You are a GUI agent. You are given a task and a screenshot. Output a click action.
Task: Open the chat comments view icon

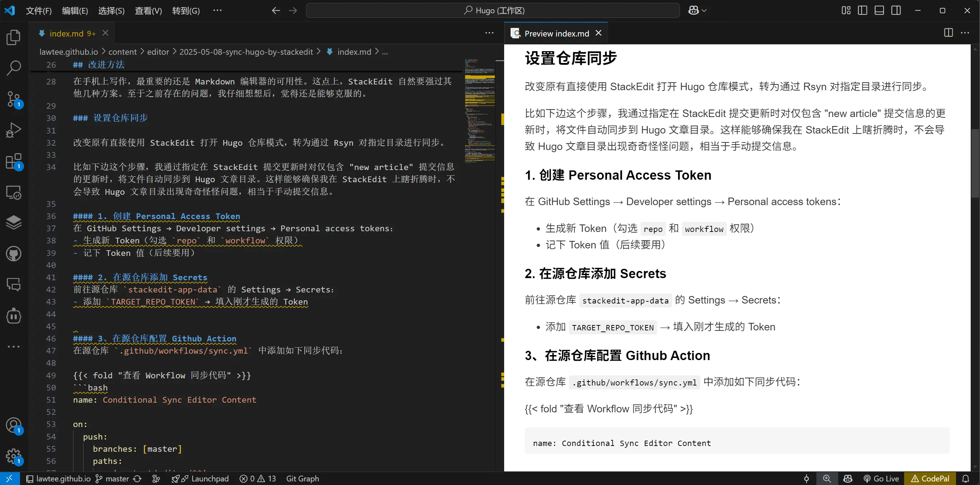[14, 285]
